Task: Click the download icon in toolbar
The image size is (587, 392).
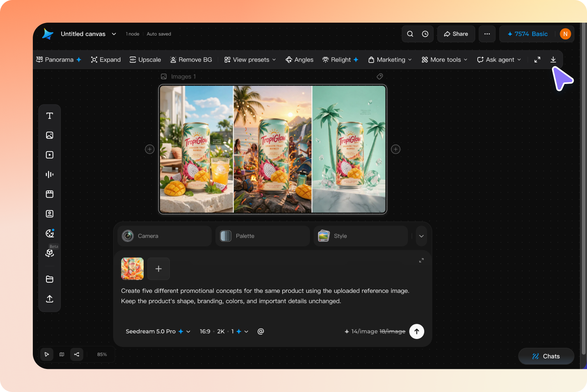Action: click(x=553, y=59)
